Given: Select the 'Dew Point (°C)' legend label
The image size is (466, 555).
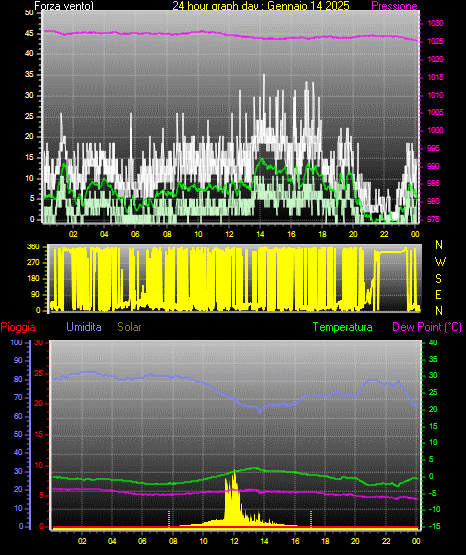Looking at the screenshot, I should [427, 327].
